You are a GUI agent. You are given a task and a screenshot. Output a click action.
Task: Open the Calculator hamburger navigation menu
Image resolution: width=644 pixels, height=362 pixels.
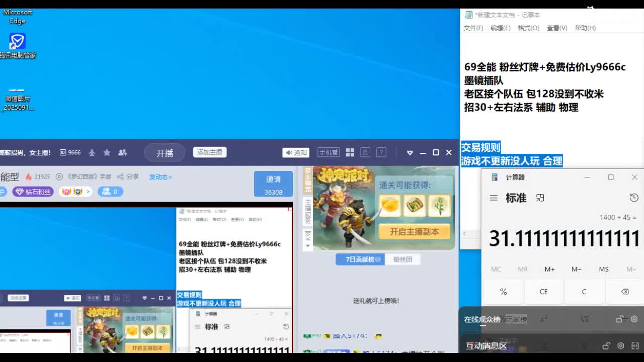[494, 198]
